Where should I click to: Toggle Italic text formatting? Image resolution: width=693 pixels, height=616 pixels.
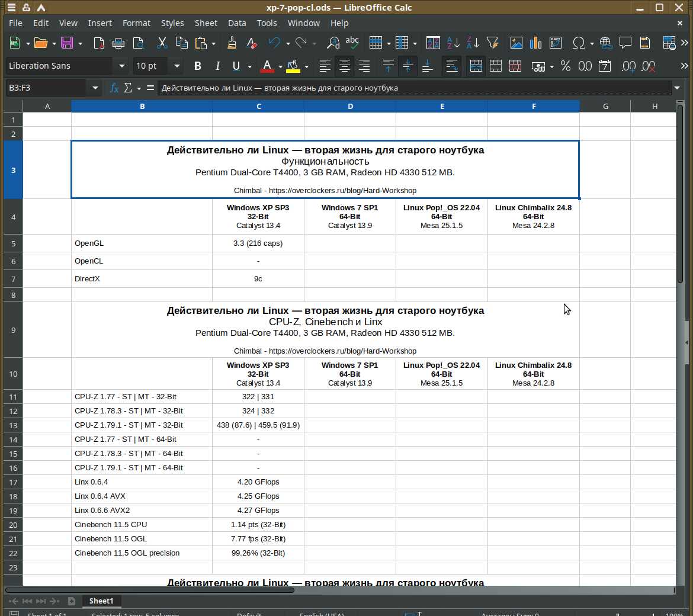tap(217, 66)
